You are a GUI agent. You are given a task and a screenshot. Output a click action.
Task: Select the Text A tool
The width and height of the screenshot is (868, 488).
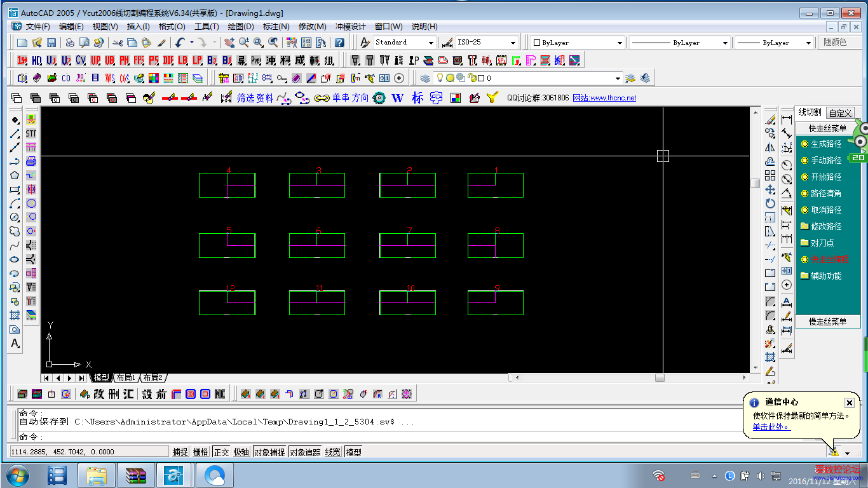[15, 343]
